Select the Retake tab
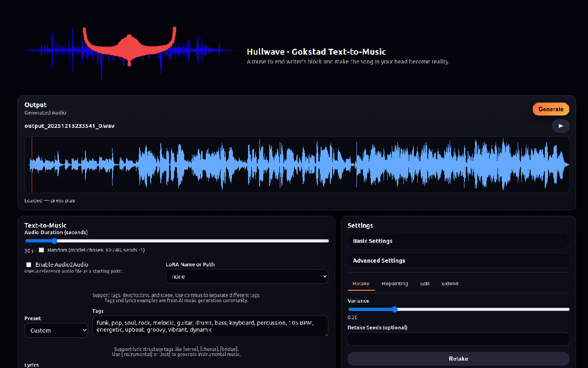Screen dimensions: 588x368 [x=361, y=283]
